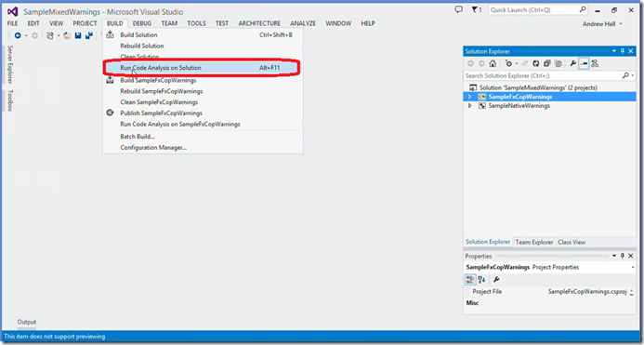
Task: Open the FILE menu
Action: [13, 23]
